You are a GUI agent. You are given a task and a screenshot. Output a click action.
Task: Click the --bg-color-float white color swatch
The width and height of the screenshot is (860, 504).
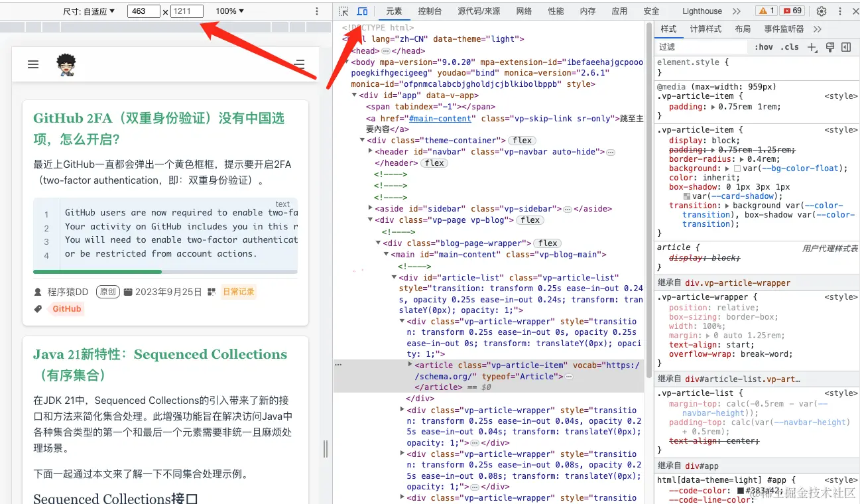click(x=737, y=168)
